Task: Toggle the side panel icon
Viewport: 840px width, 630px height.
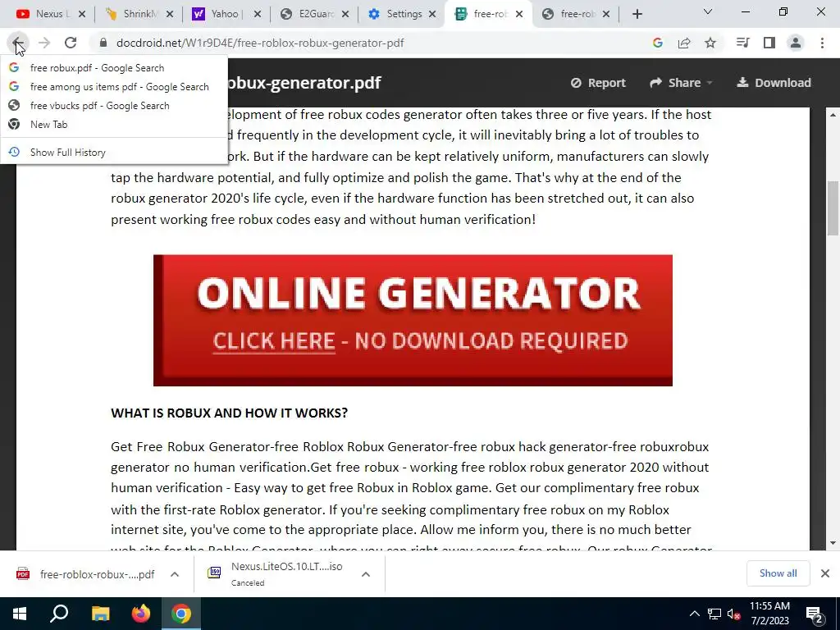Action: click(769, 43)
